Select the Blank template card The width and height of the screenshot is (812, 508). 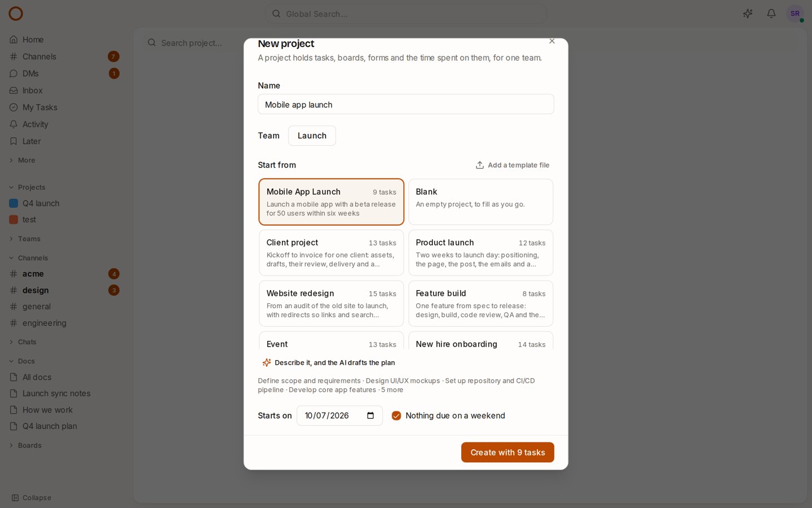(480, 202)
